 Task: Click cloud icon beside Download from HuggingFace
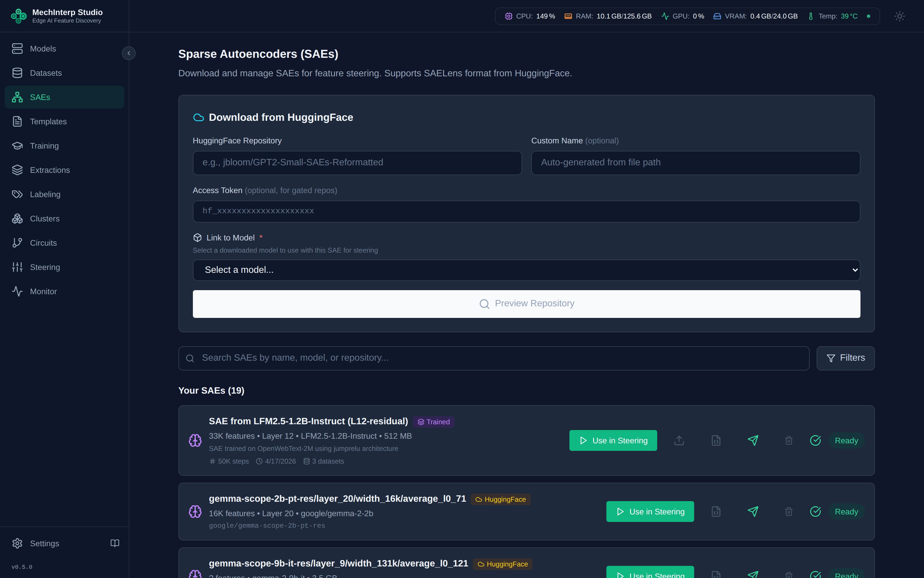[x=199, y=117]
